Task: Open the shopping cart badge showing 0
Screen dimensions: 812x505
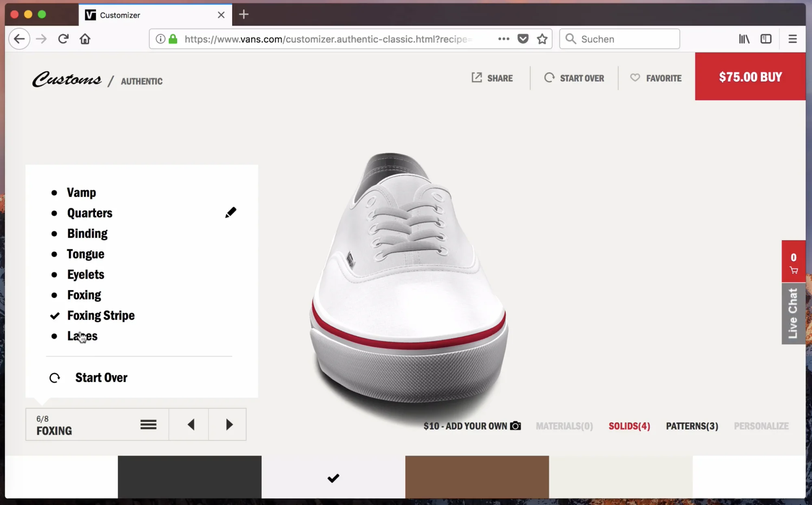Action: click(x=794, y=262)
